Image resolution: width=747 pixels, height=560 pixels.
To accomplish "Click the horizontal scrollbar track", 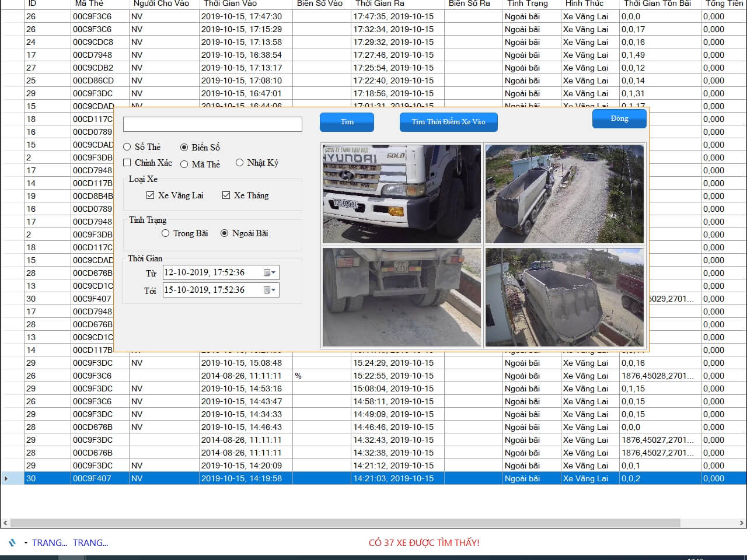I will tap(373, 523).
